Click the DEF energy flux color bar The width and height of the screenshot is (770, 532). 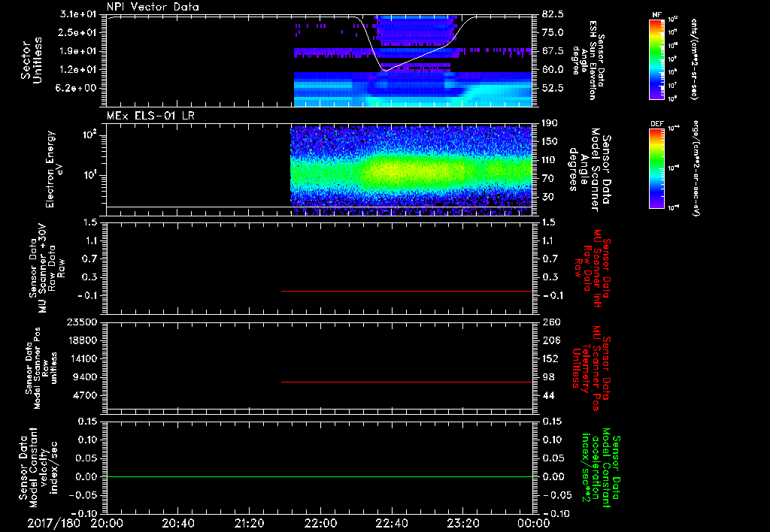click(656, 168)
